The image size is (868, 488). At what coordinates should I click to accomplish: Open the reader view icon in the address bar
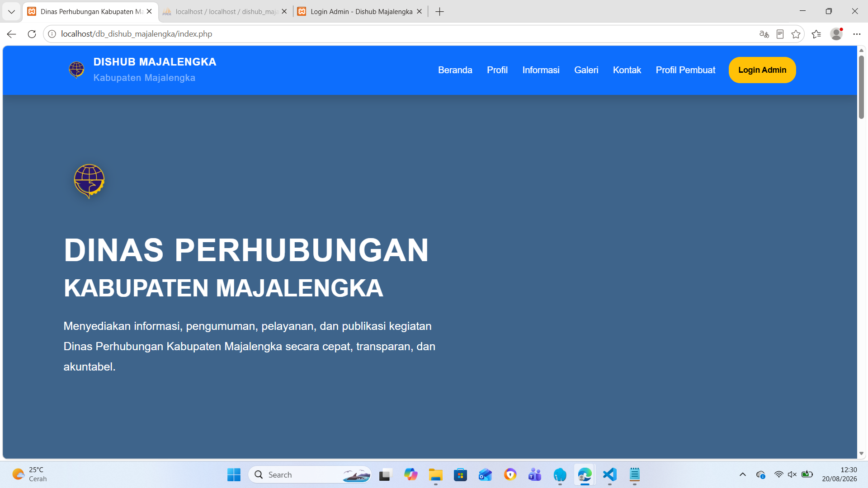coord(780,34)
